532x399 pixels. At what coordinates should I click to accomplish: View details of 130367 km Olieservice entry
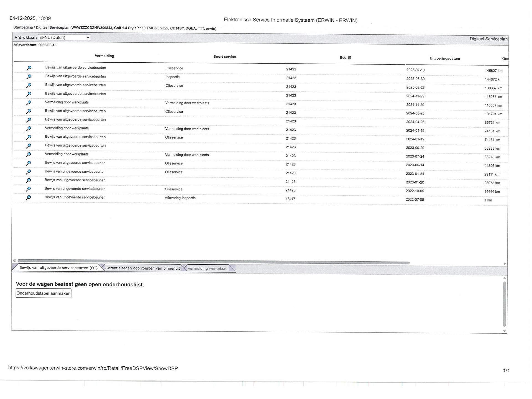(29, 85)
